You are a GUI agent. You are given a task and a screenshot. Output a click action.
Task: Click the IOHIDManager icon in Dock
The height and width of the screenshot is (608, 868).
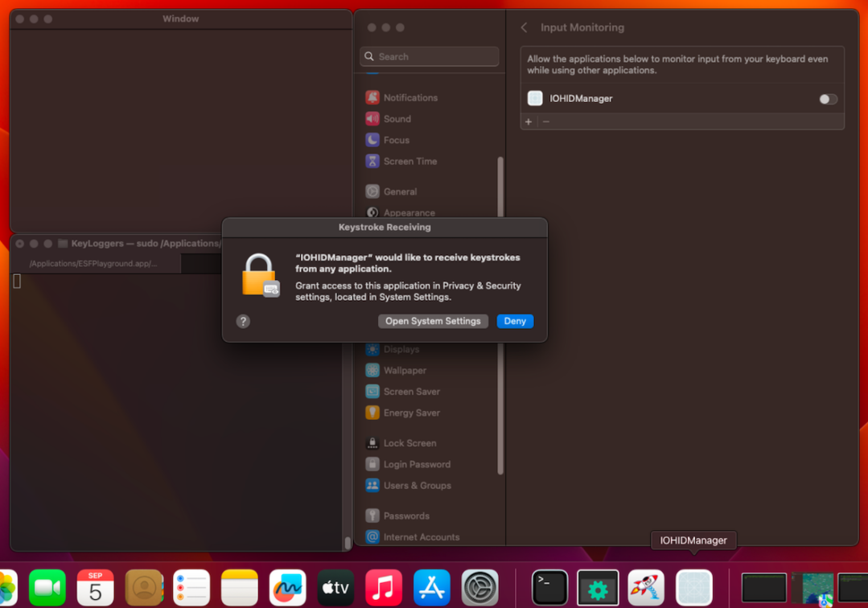[693, 588]
